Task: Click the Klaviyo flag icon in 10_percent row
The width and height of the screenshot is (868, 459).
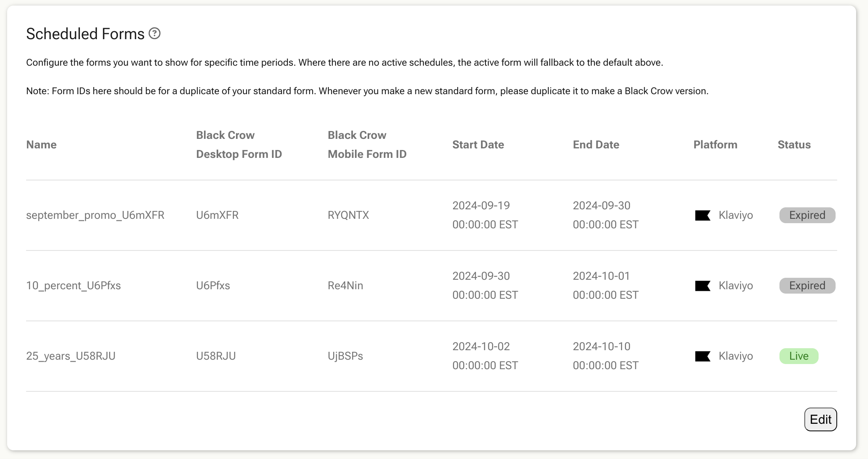Action: [x=703, y=286]
